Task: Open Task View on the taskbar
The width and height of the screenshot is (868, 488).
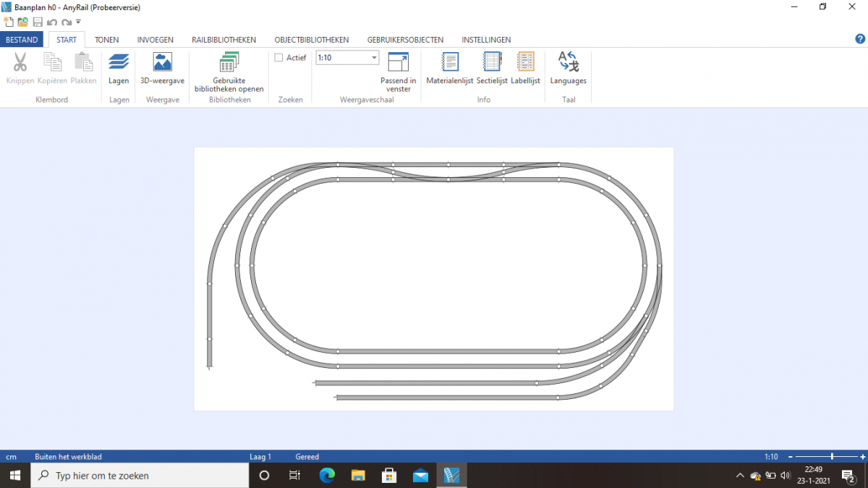Action: click(294, 475)
